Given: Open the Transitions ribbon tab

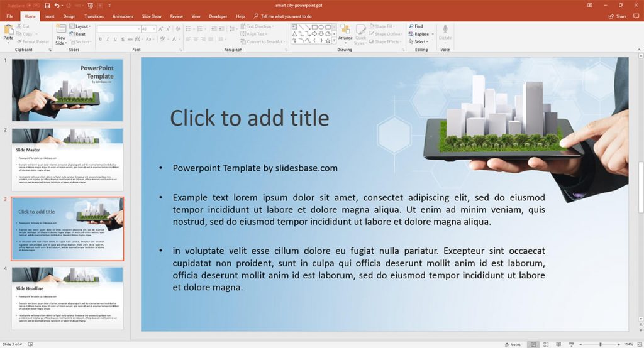Looking at the screenshot, I should coord(94,16).
